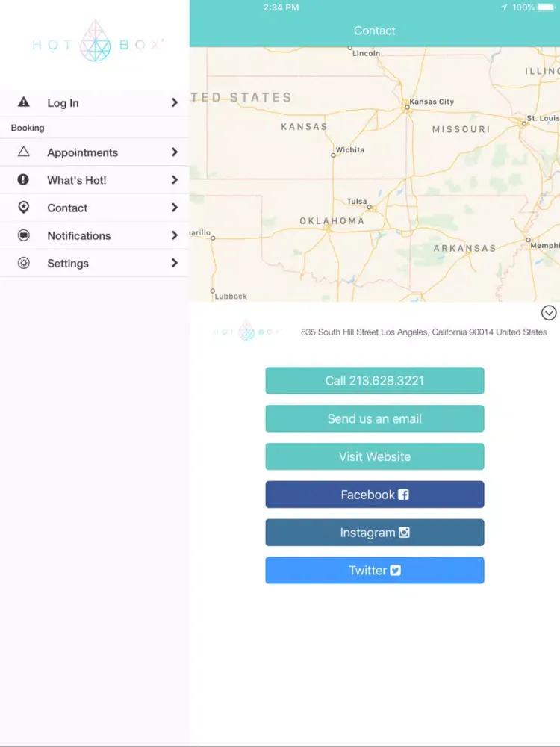This screenshot has width=560, height=747.
Task: Click the gear icon beside Settings
Action: point(23,263)
